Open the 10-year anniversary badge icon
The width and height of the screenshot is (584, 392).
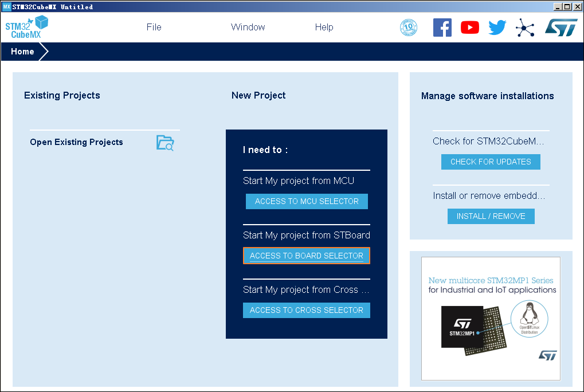click(x=408, y=28)
